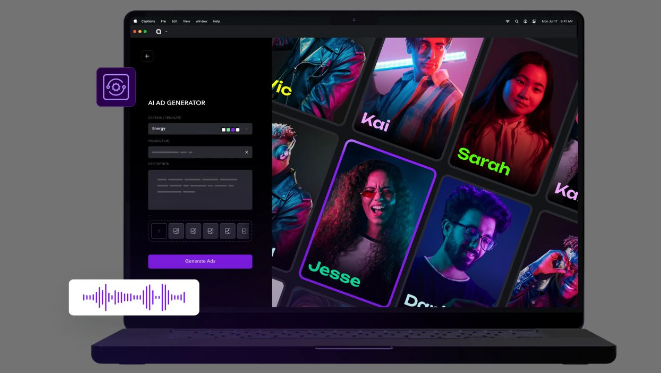Image resolution: width=661 pixels, height=373 pixels.
Task: Open the dropdown arrow beside the Captions logo
Action: click(x=166, y=32)
